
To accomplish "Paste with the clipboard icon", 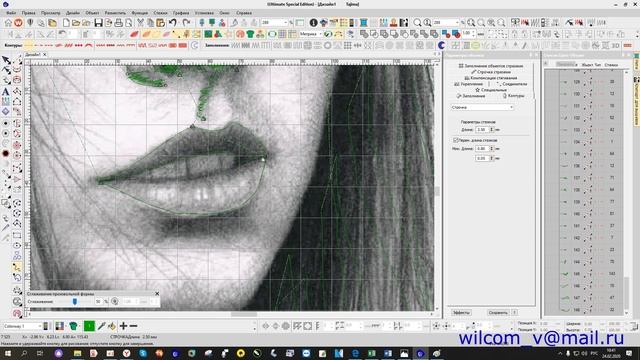I will (x=161, y=23).
